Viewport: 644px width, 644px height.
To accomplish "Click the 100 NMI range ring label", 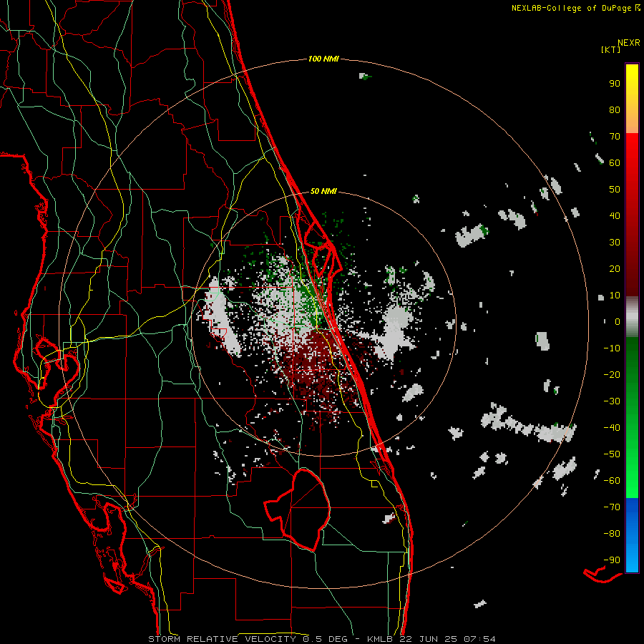I will 323,59.
